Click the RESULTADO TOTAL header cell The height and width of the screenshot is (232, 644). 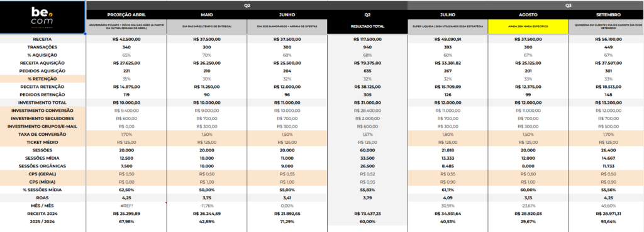(367, 26)
